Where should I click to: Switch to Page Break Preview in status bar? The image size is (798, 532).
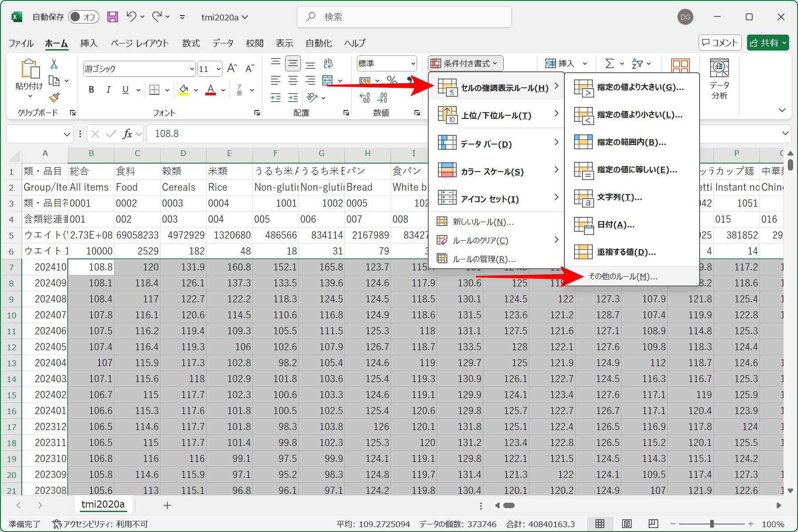[653, 524]
